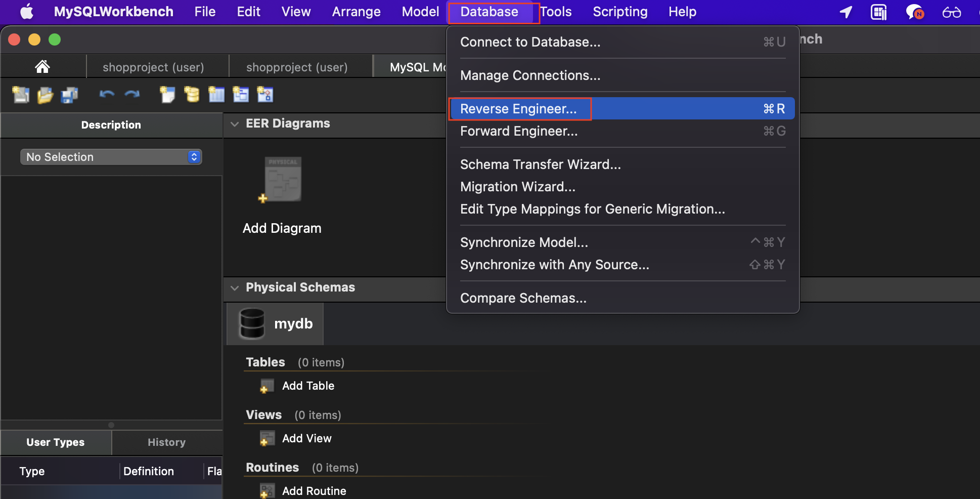Click the Add Table icon

click(266, 386)
